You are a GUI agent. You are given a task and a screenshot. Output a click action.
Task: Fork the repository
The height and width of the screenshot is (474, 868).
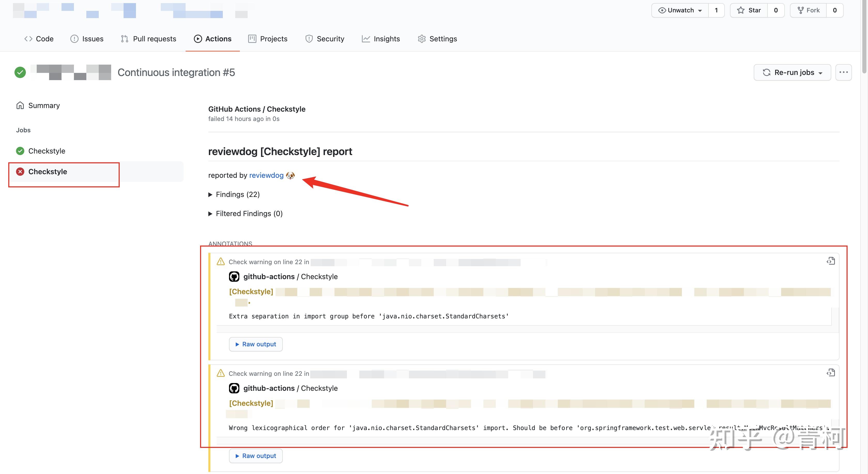tap(808, 10)
